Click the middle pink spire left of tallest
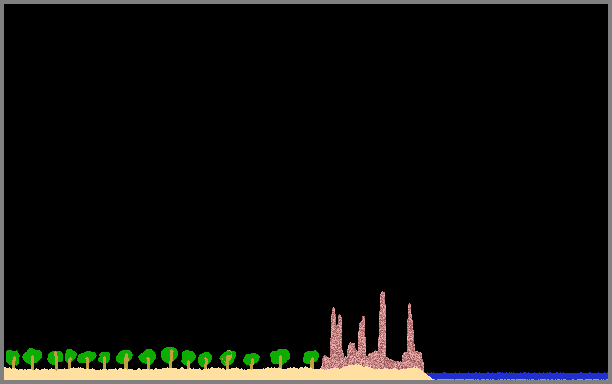Screen dimensions: 612x384 click(362, 336)
